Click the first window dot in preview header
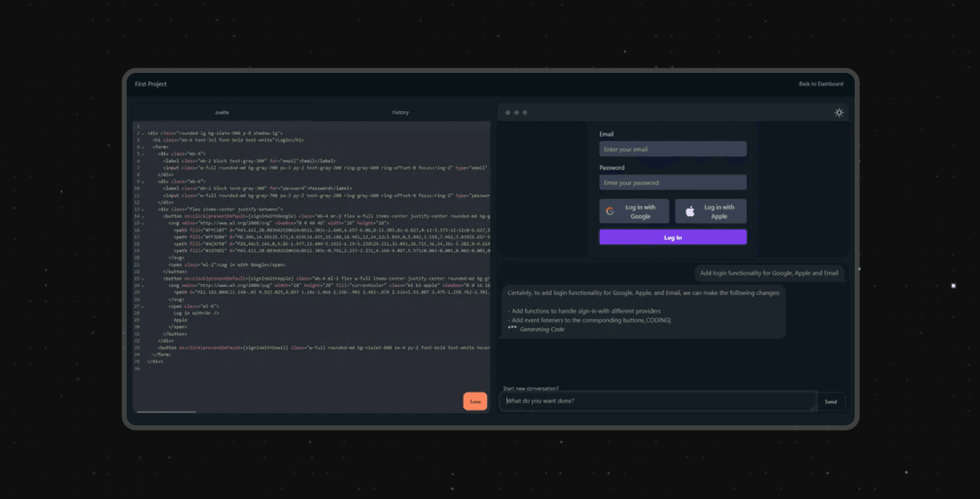The image size is (980, 499). coord(508,112)
